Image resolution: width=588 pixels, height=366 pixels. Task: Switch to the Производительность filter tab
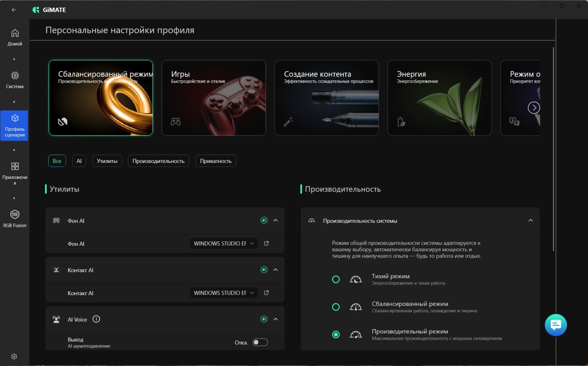[158, 161]
